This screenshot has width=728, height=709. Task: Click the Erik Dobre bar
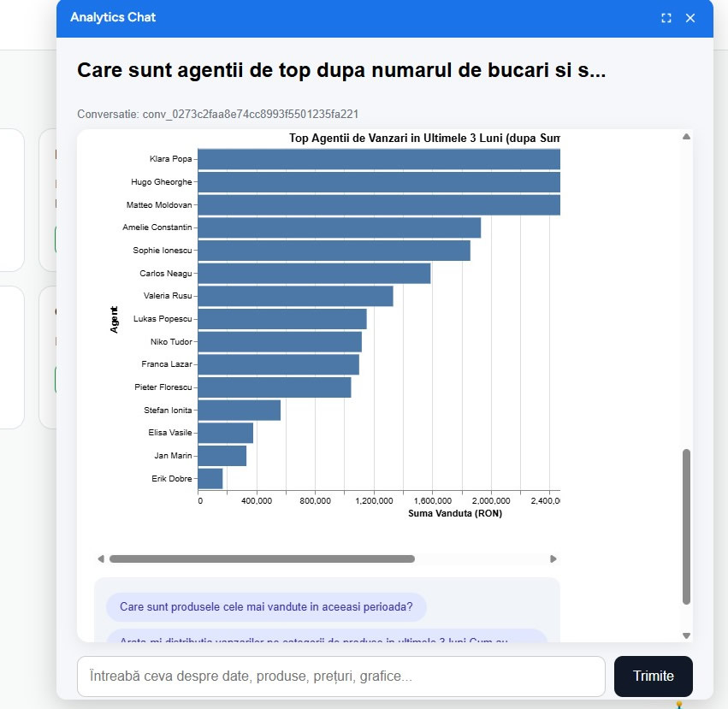tap(210, 479)
